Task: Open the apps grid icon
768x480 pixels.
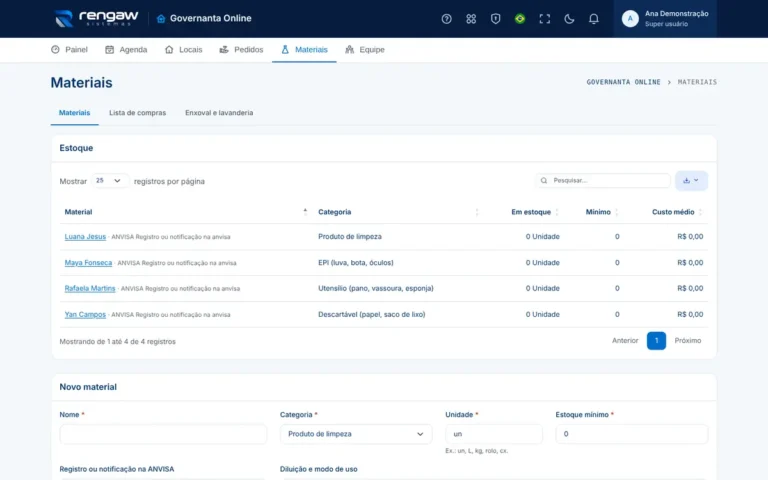Action: tap(471, 19)
